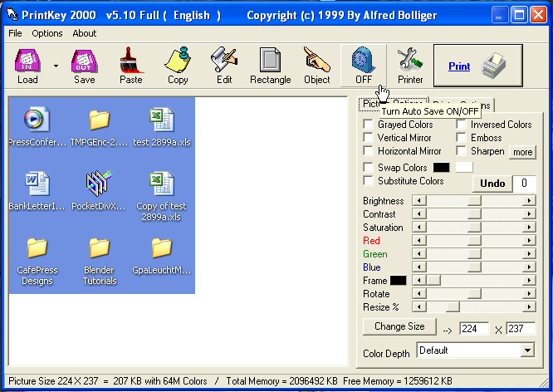Viewport: 553px width, 392px height.
Task: Enable the Swap Colors checkbox
Action: pyautogui.click(x=368, y=167)
